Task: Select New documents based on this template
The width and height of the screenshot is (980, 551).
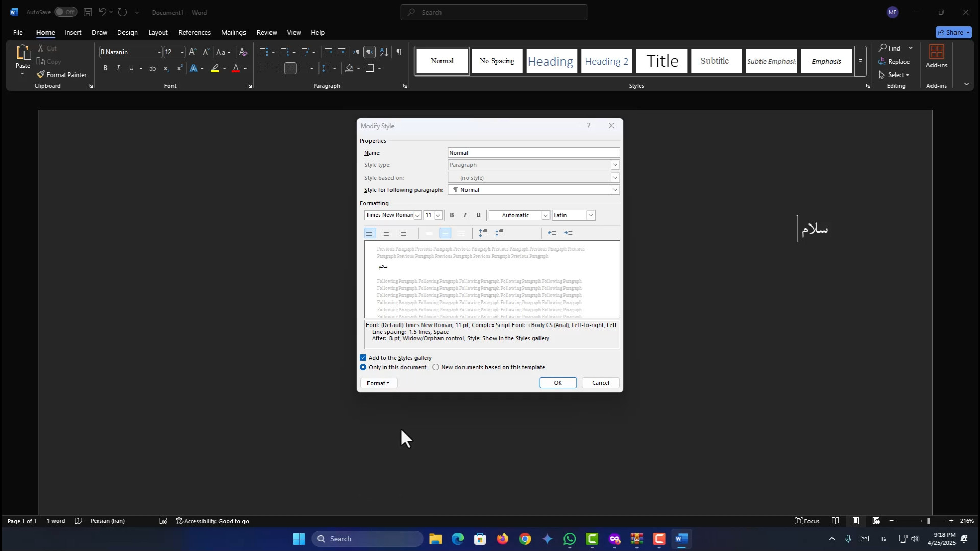Action: pyautogui.click(x=436, y=367)
